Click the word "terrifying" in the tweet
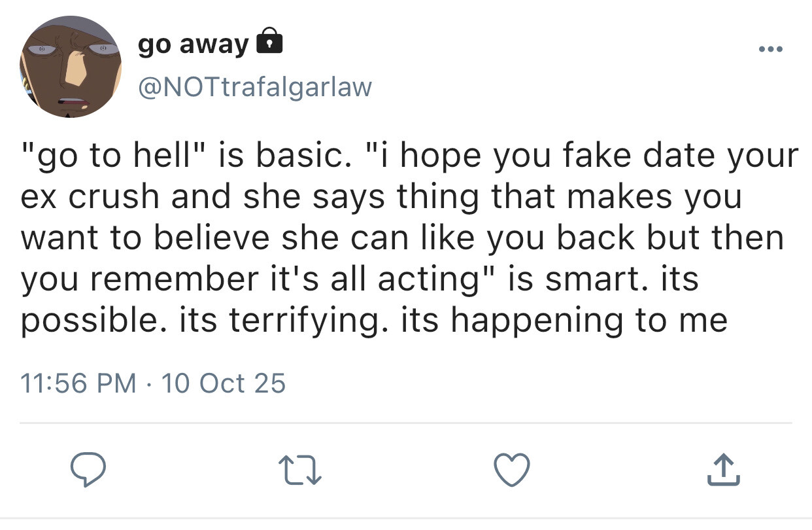812x530 pixels. pyautogui.click(x=308, y=321)
